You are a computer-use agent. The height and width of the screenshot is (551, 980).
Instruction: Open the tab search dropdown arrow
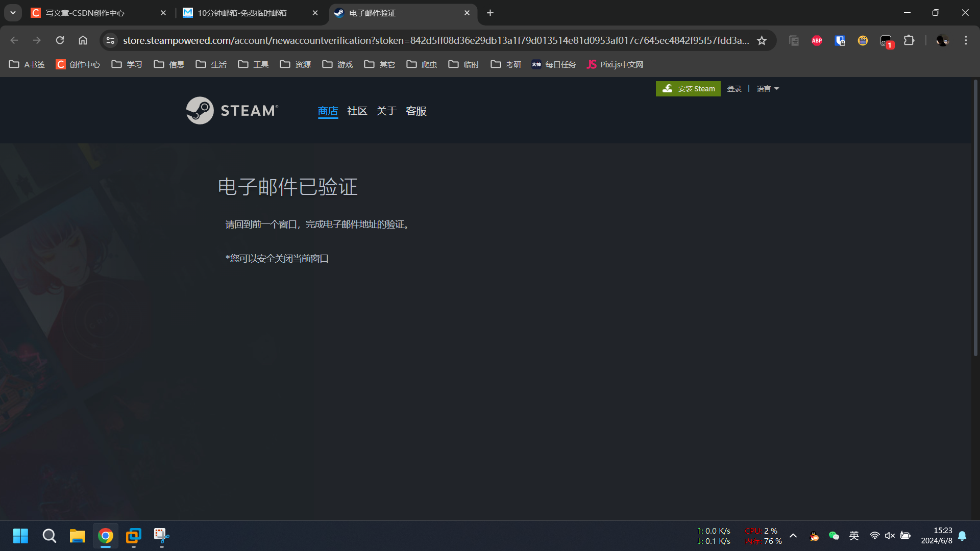pyautogui.click(x=13, y=13)
